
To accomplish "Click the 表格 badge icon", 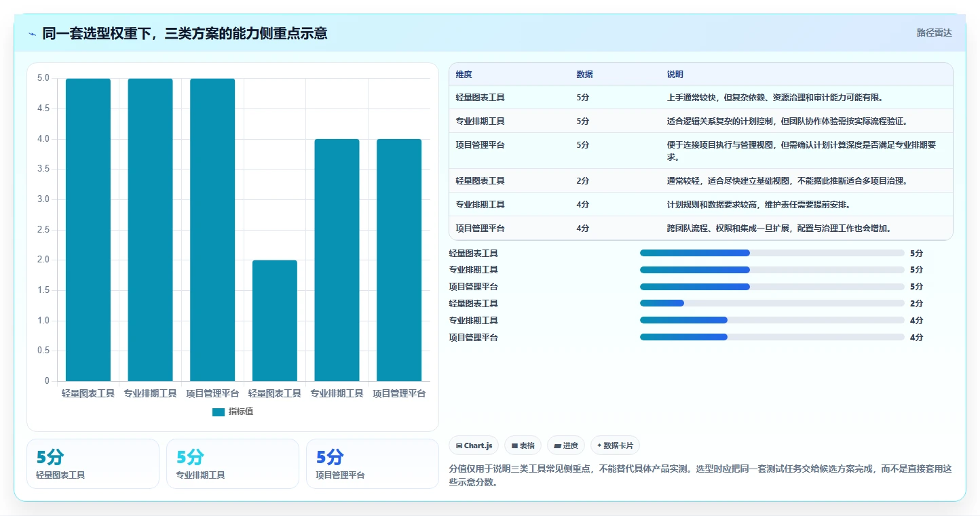I will click(514, 446).
